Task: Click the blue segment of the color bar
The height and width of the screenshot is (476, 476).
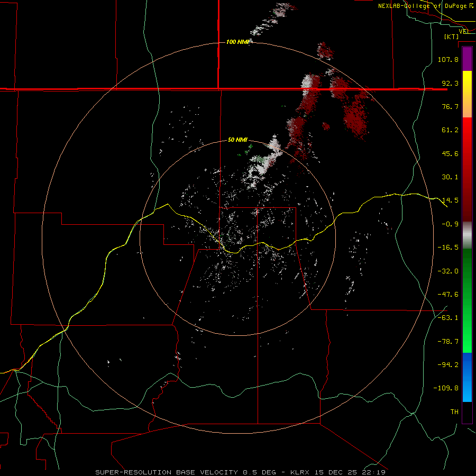Action: pos(467,377)
